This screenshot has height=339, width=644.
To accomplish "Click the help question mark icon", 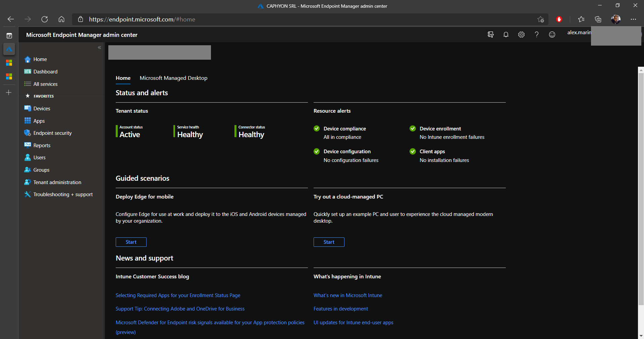I will click(x=537, y=35).
